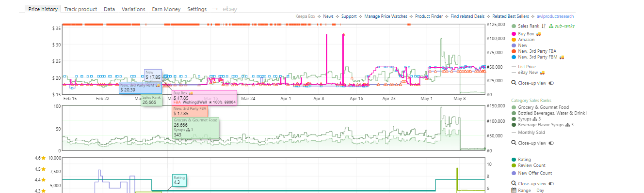644x193 pixels.
Task: Click the truck icon next to Buy Box legend
Action: pos(538,34)
